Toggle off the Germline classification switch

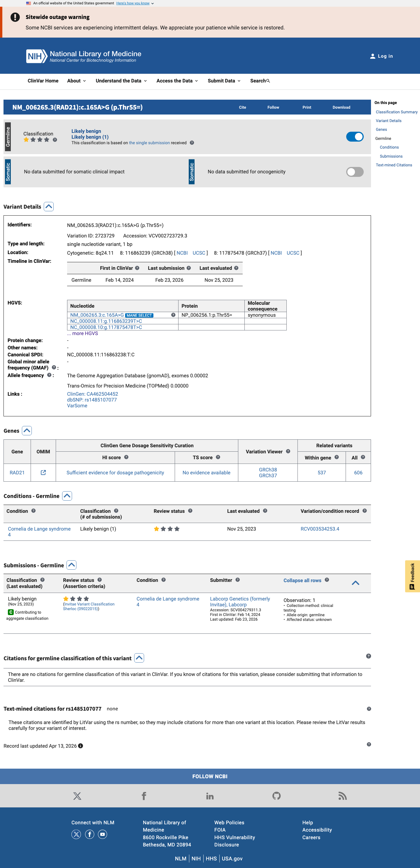pyautogui.click(x=355, y=137)
